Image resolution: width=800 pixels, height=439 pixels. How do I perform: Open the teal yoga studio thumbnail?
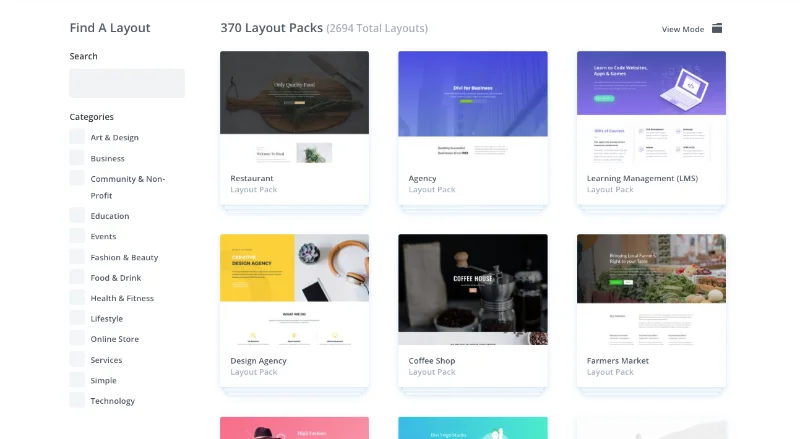coord(473,428)
